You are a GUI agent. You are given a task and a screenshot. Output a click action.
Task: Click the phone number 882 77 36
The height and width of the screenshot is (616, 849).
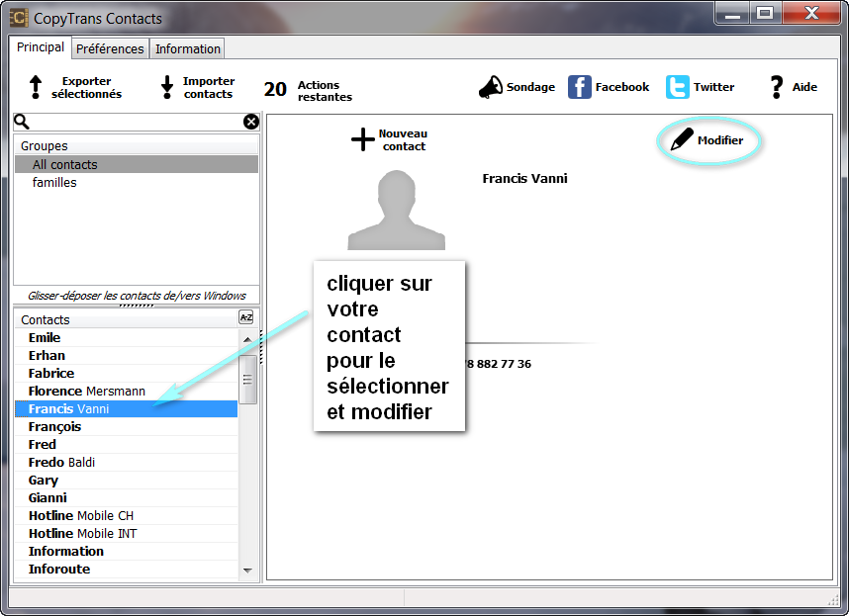click(499, 364)
